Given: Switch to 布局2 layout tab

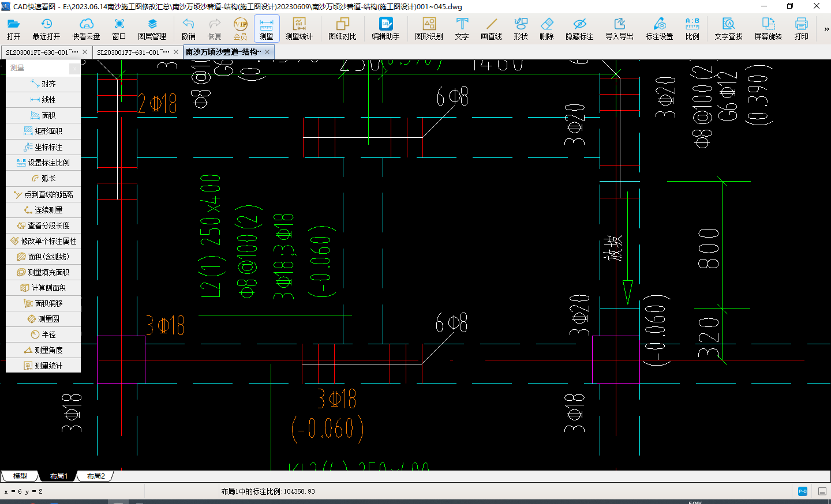Looking at the screenshot, I should point(96,476).
